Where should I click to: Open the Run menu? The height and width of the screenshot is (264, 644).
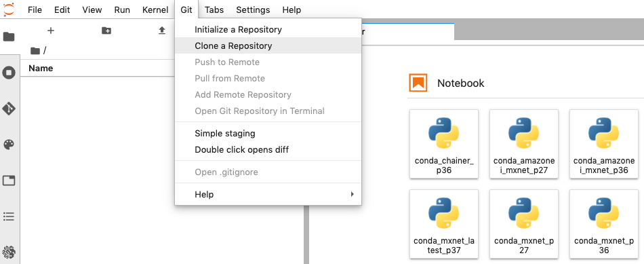point(122,10)
